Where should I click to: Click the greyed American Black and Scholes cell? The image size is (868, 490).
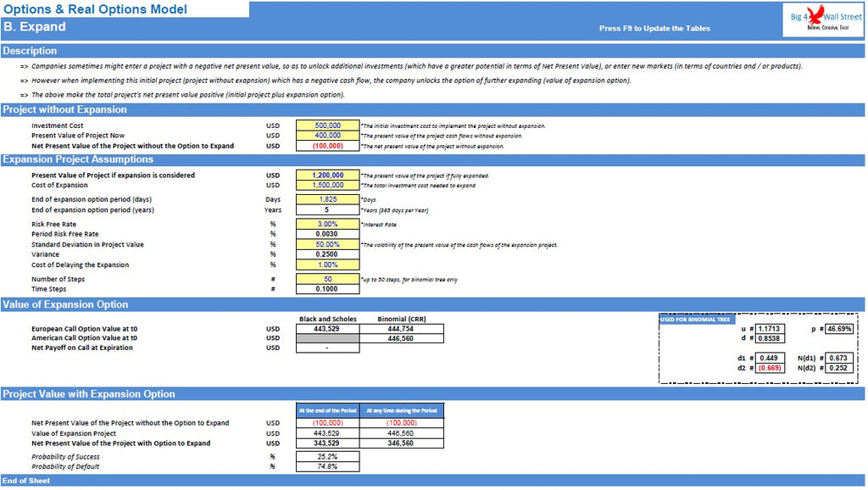(x=328, y=338)
